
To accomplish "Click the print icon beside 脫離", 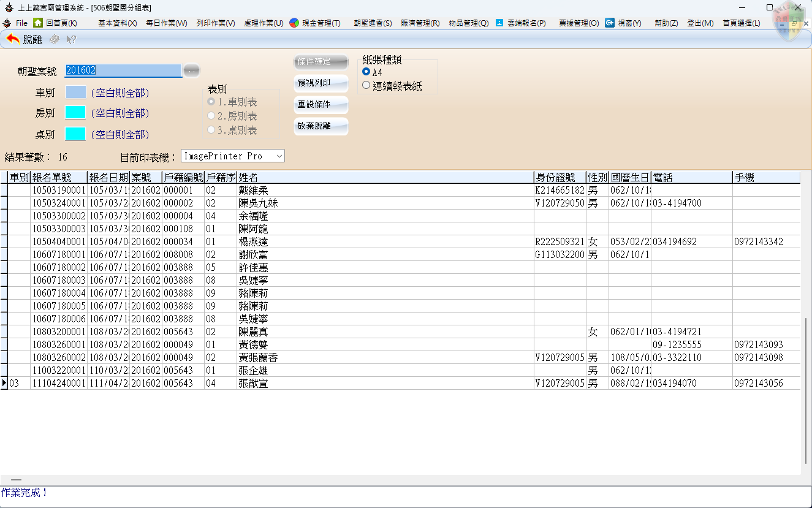I will [55, 39].
